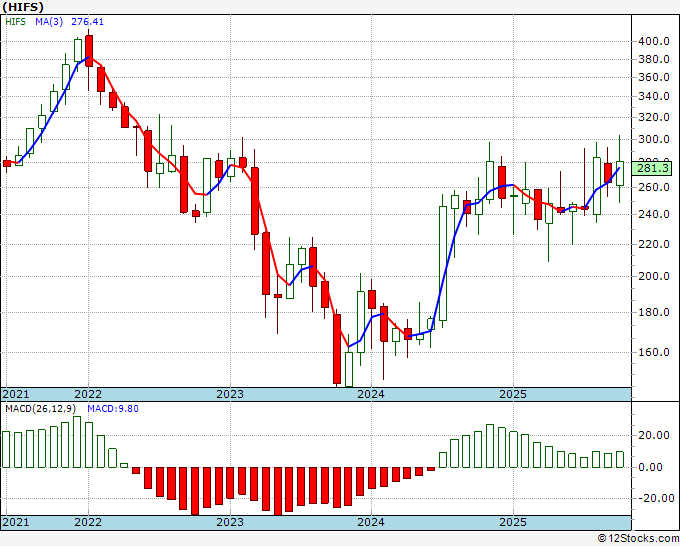Click the last green MACD histogram bar
The image size is (680, 546).
620,460
